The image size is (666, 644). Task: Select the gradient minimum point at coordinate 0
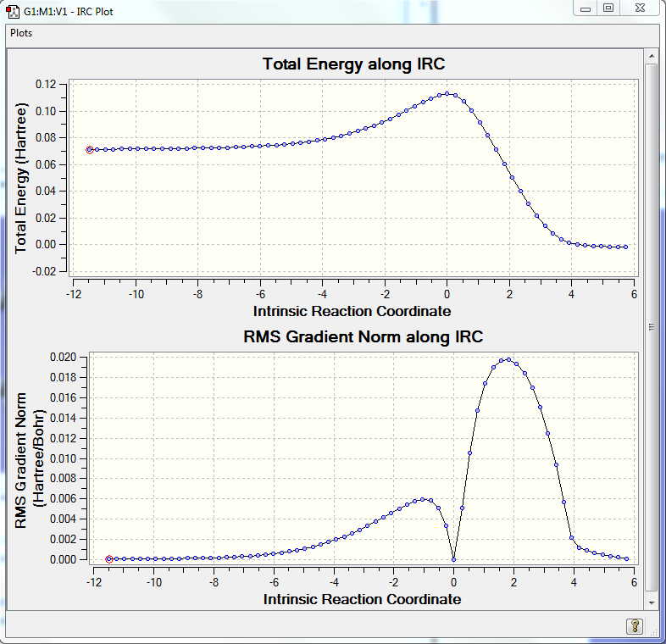point(453,559)
